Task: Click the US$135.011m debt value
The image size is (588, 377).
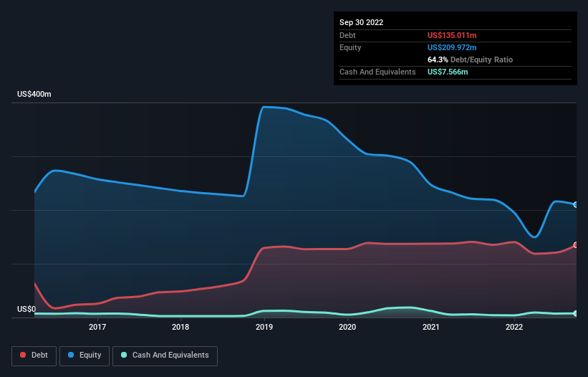Action: 452,35
